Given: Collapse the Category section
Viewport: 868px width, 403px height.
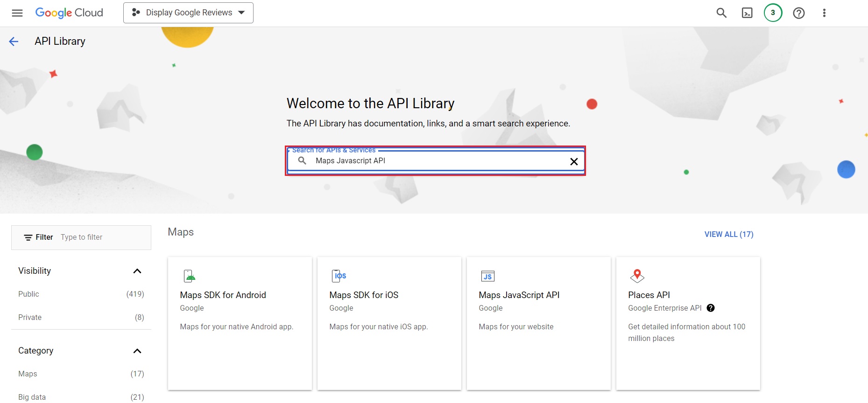Looking at the screenshot, I should [x=137, y=351].
